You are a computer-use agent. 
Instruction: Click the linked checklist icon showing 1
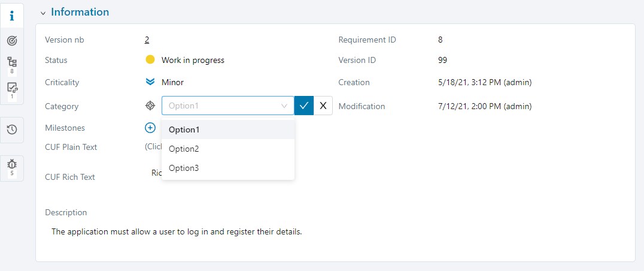point(12,88)
